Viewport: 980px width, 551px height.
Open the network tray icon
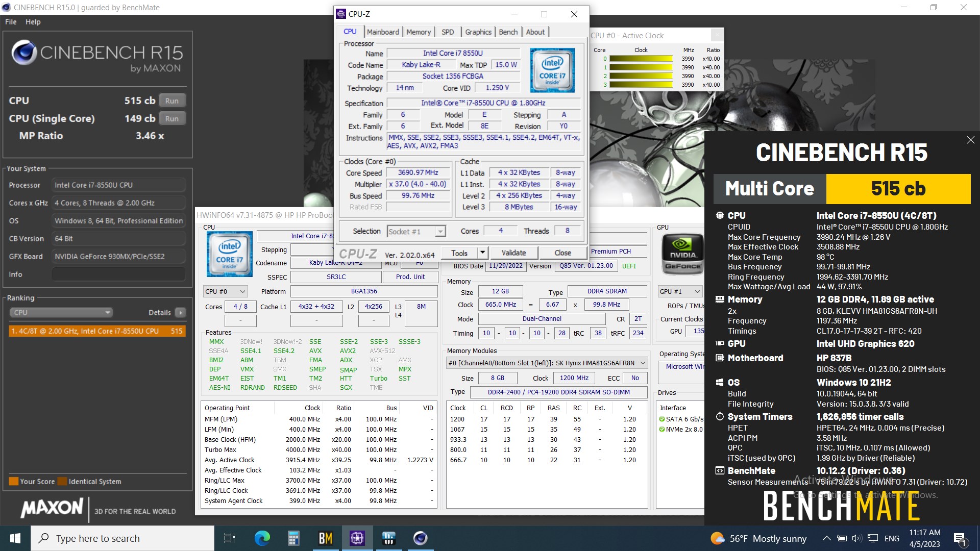[x=873, y=538]
